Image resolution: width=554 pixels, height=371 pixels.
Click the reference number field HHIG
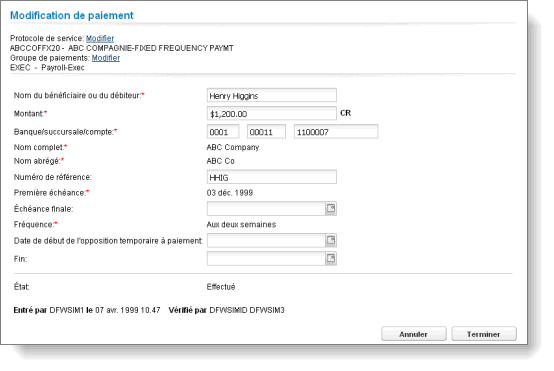point(271,177)
